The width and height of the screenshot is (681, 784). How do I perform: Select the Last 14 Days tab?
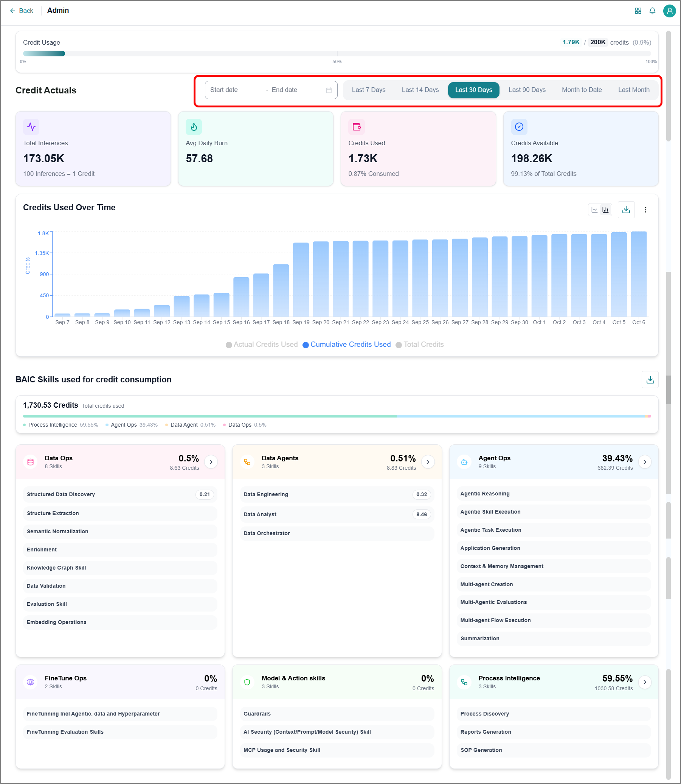[420, 90]
